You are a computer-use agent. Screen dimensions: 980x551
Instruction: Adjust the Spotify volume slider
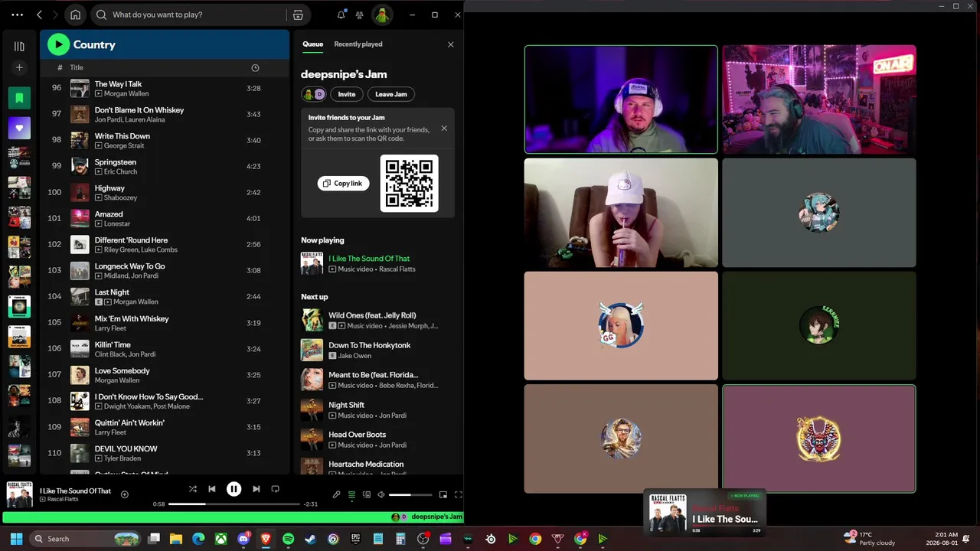click(410, 495)
